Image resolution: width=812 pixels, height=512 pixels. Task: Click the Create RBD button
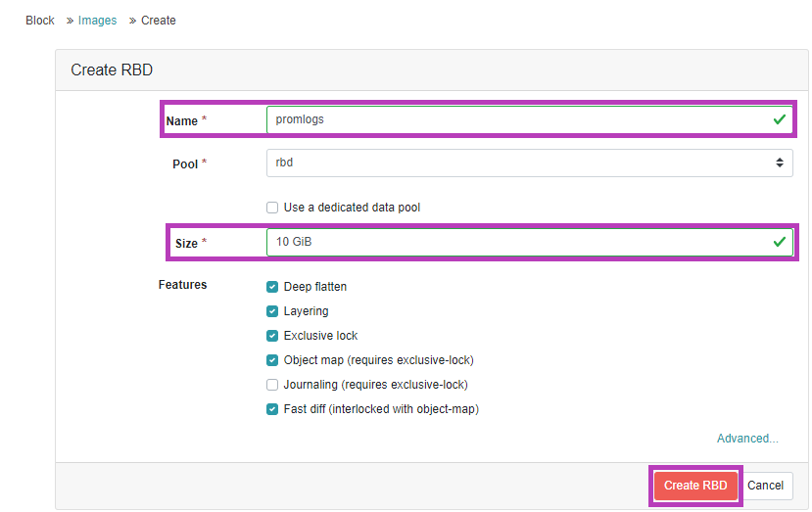[695, 486]
